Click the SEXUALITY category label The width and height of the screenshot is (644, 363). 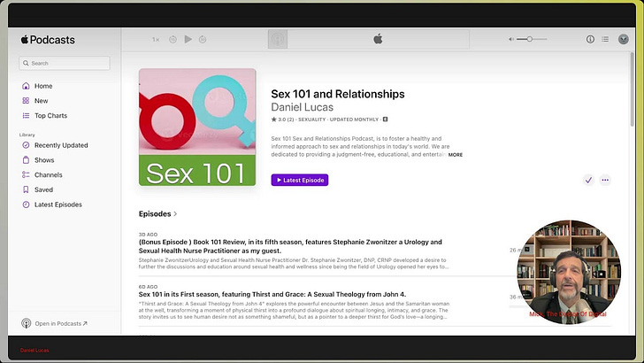[x=311, y=120]
